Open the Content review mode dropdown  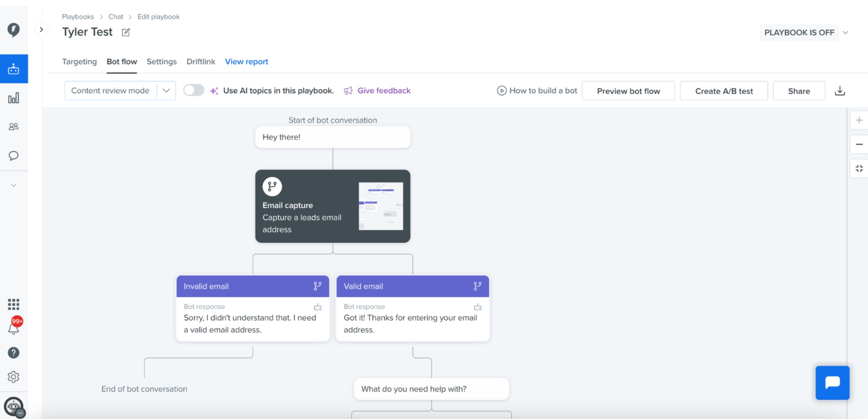click(x=120, y=91)
